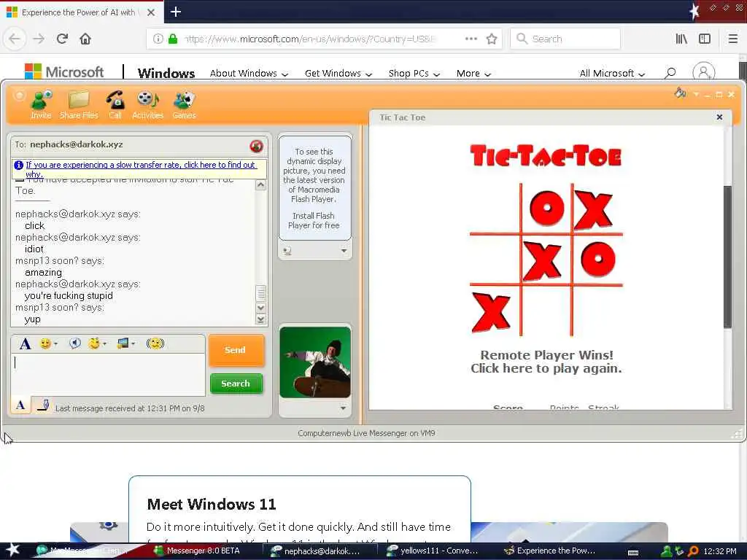Open the Games icon
747x560 pixels.
(x=184, y=105)
